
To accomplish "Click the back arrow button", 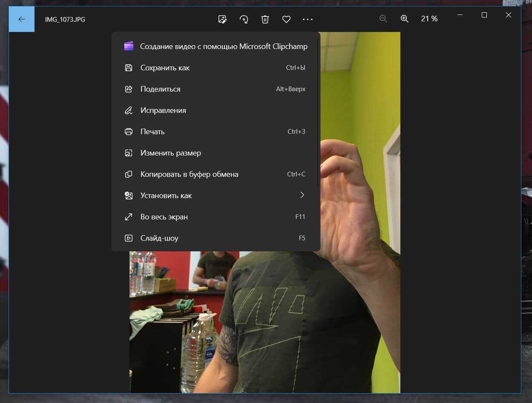I will (x=21, y=19).
